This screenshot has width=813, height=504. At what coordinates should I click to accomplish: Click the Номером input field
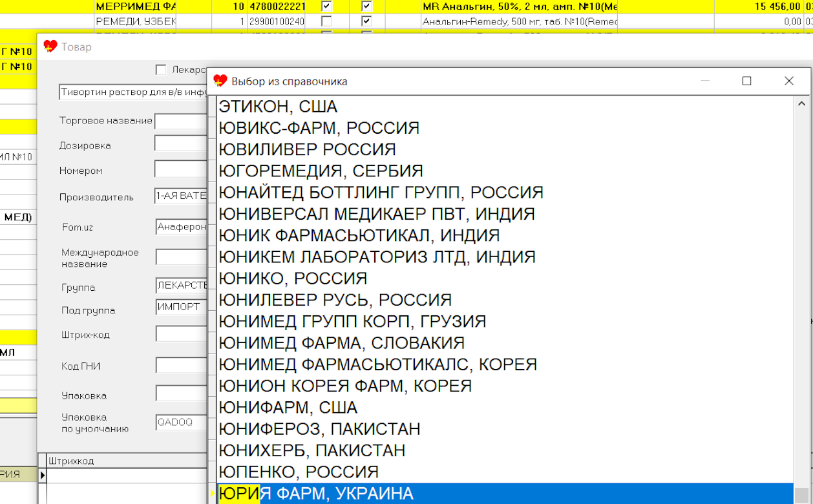click(180, 170)
